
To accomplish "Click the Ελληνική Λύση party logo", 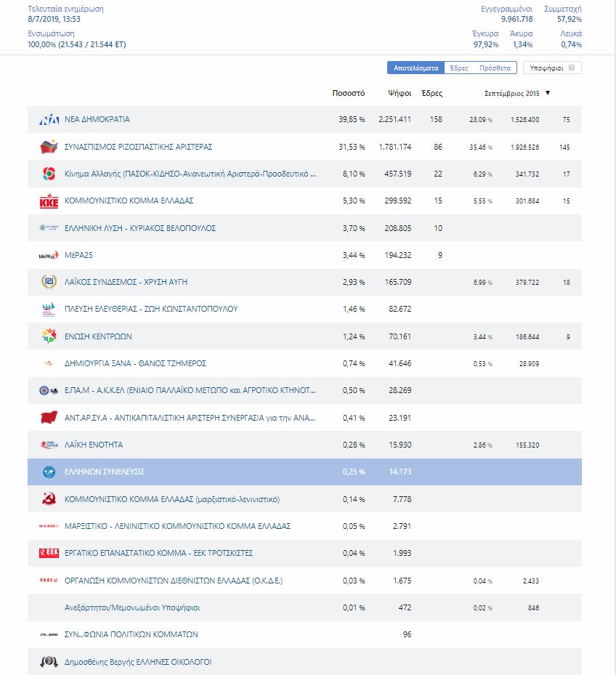I will tap(49, 227).
